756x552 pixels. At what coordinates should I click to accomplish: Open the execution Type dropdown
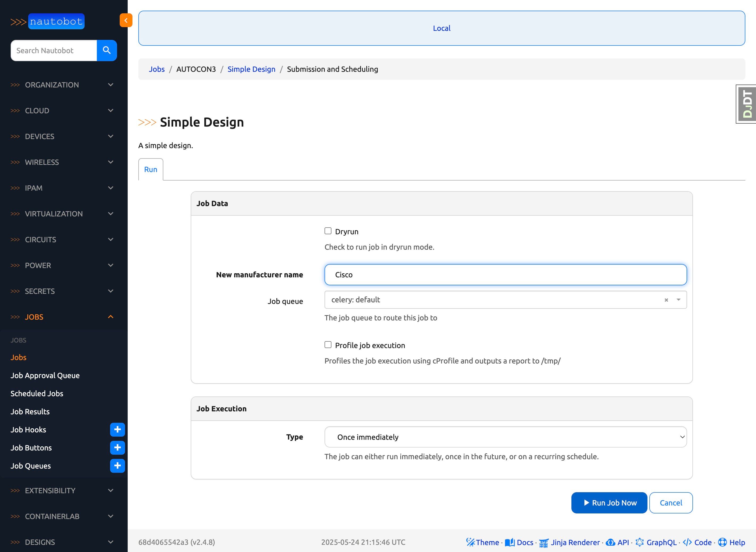[505, 437]
